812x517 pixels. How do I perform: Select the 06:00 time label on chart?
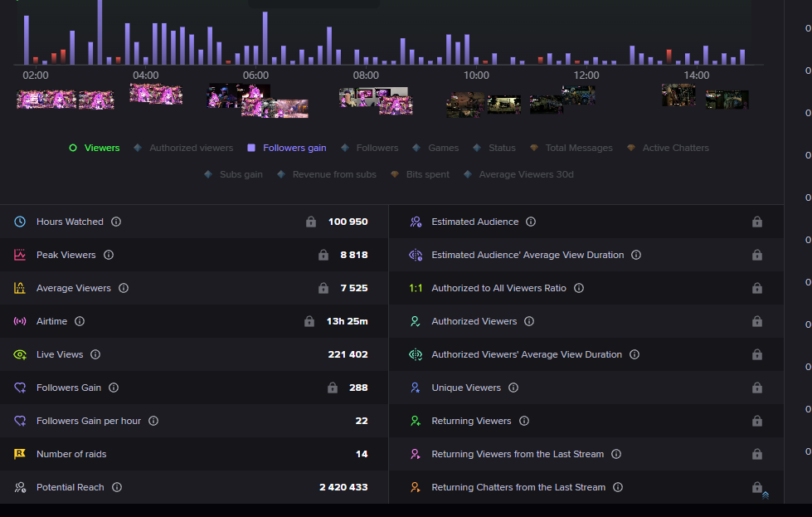click(255, 76)
